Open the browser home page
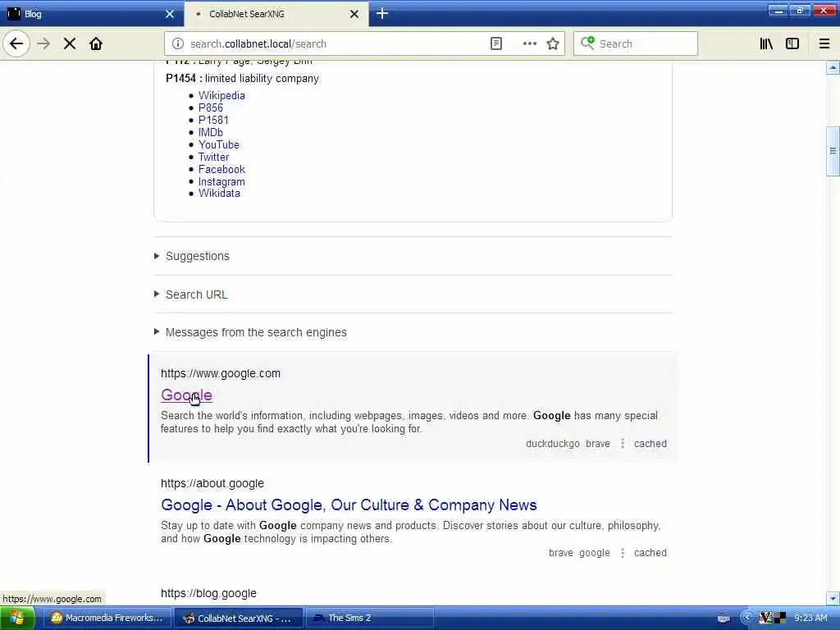This screenshot has height=630, width=840. pos(96,43)
